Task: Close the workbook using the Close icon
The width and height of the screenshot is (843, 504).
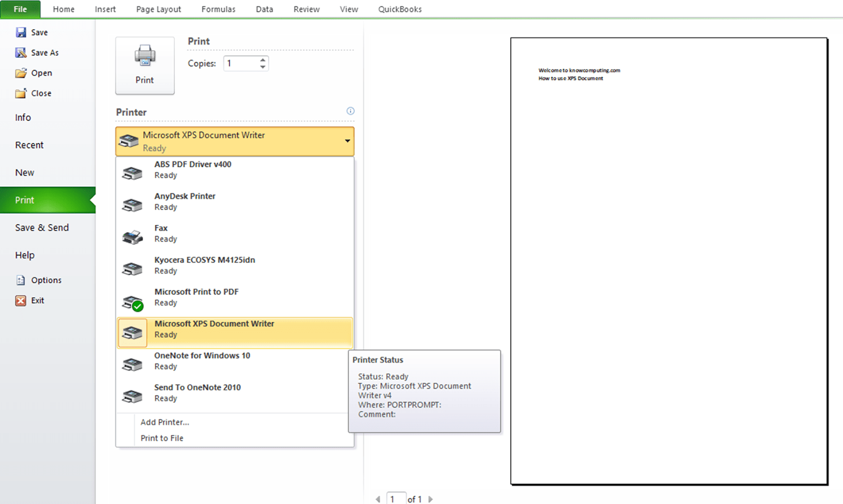Action: (21, 93)
